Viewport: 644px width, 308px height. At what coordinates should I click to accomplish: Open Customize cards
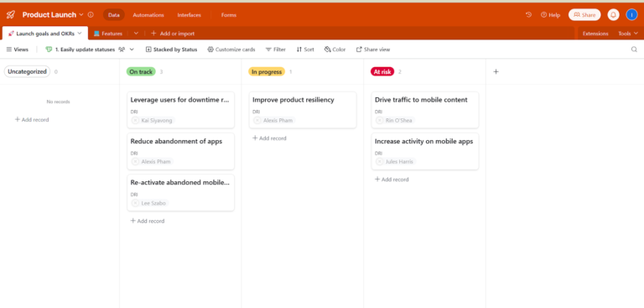pyautogui.click(x=231, y=50)
